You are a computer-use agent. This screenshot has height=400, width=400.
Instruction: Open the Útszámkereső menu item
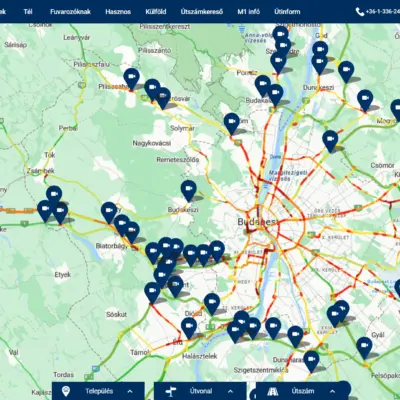[202, 12]
